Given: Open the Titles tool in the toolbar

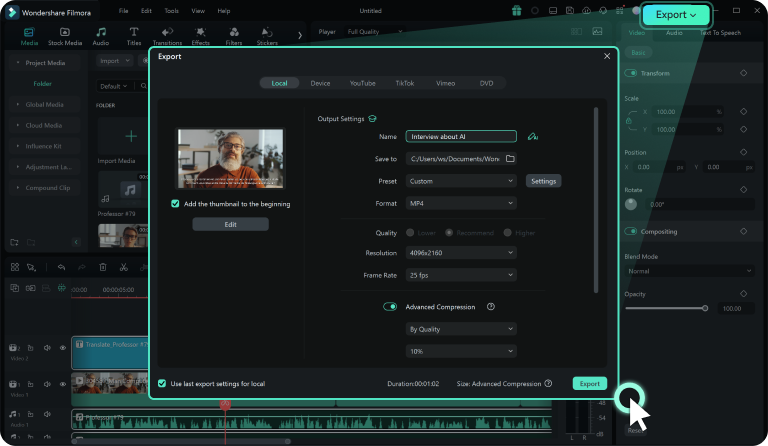Looking at the screenshot, I should pos(134,36).
